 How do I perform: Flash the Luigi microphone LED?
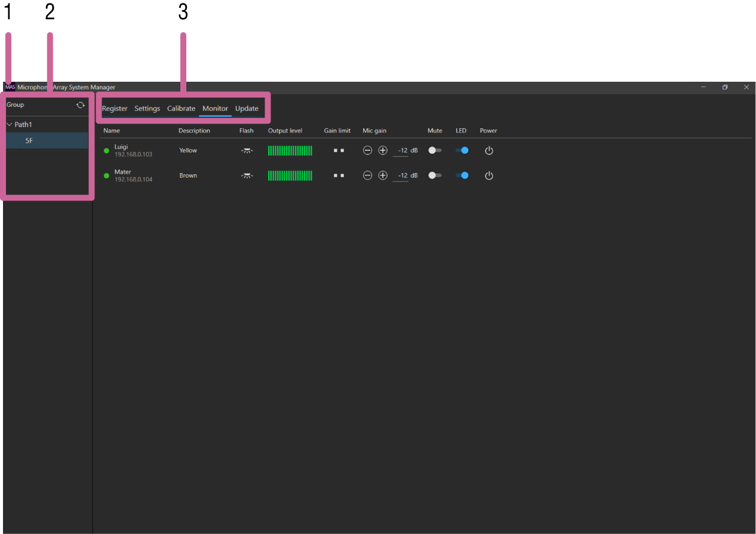[x=247, y=150]
